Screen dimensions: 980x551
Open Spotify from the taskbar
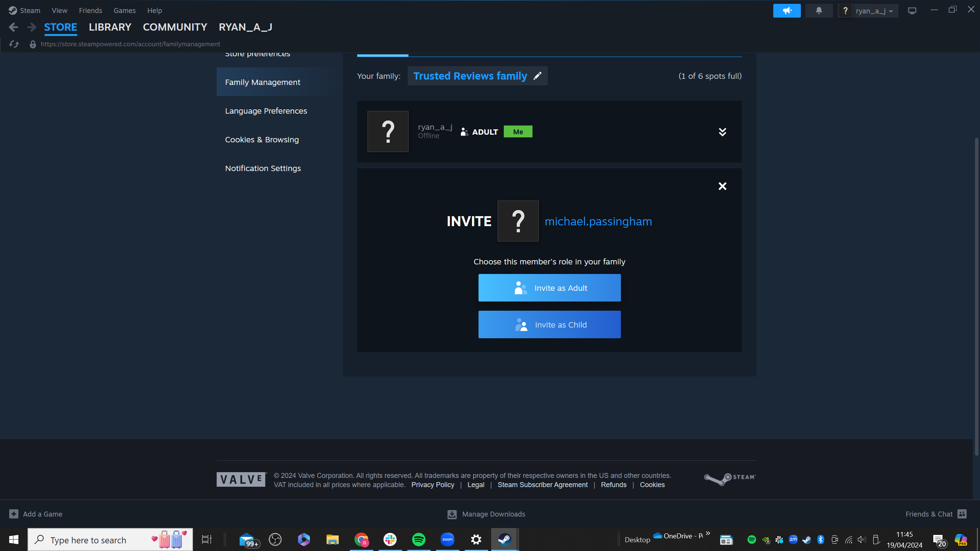419,540
